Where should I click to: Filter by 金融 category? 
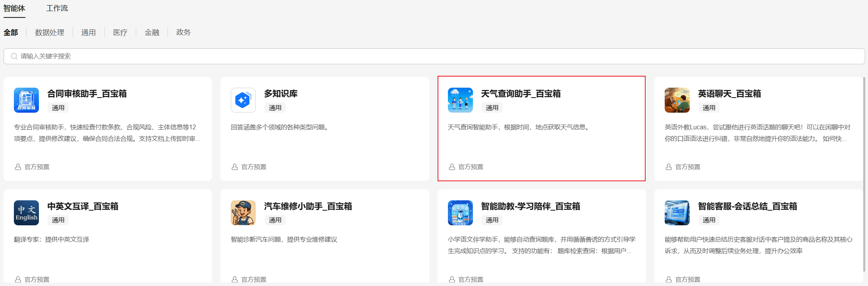[x=152, y=33]
